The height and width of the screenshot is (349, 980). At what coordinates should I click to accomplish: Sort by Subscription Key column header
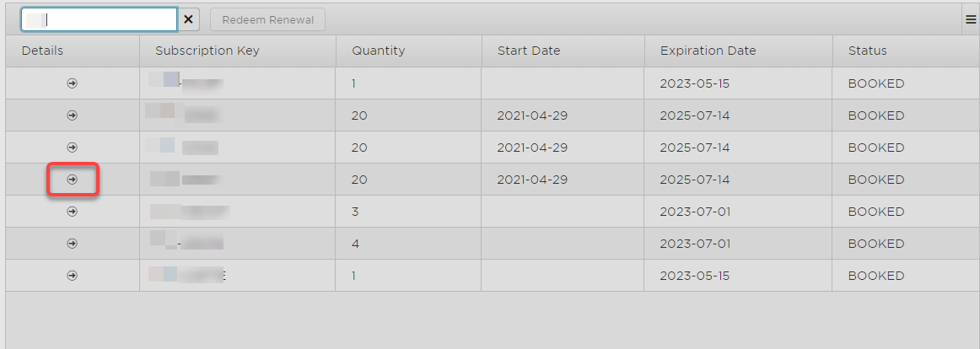pos(207,51)
